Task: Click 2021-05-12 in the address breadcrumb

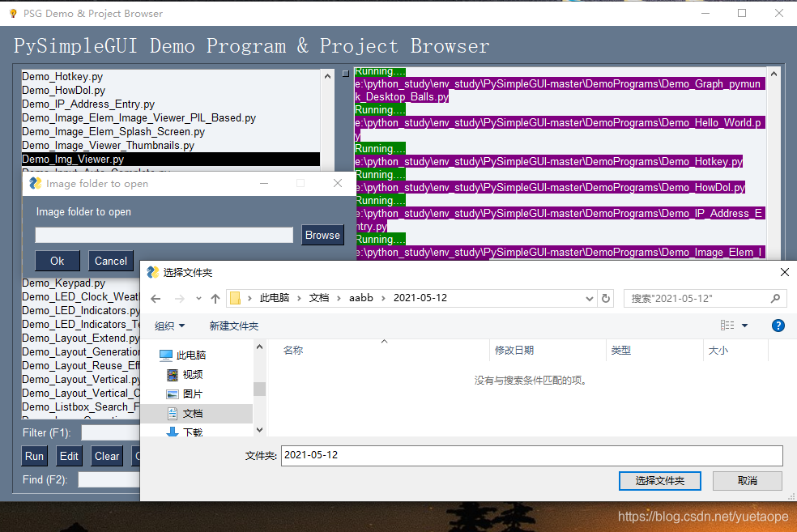Action: pos(420,298)
